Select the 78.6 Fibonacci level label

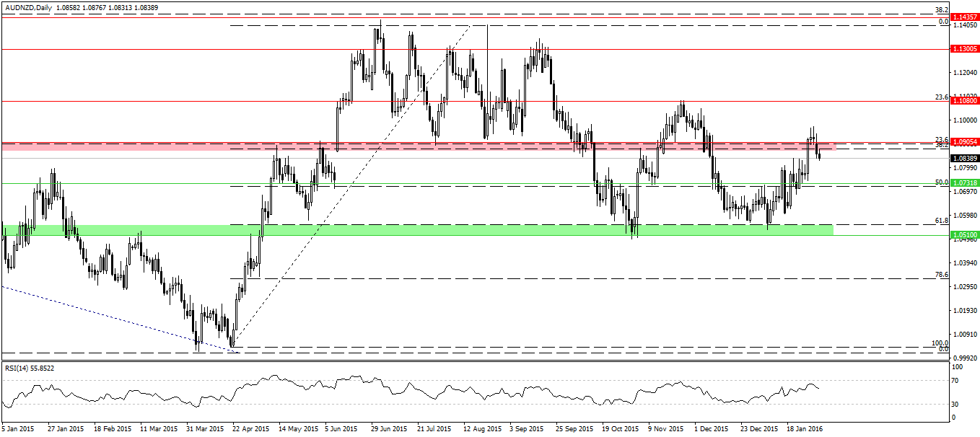tap(941, 274)
